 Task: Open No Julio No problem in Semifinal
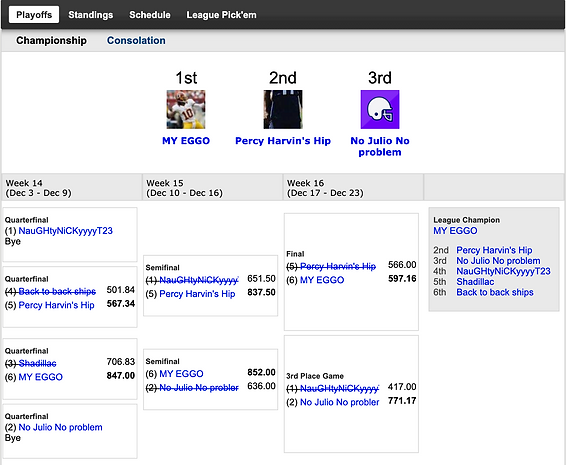(x=199, y=388)
